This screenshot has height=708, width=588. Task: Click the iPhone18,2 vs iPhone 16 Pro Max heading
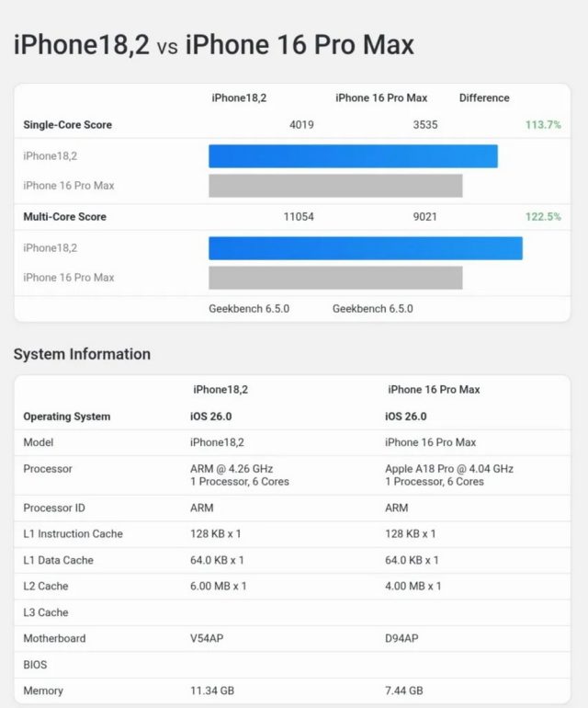pos(214,45)
